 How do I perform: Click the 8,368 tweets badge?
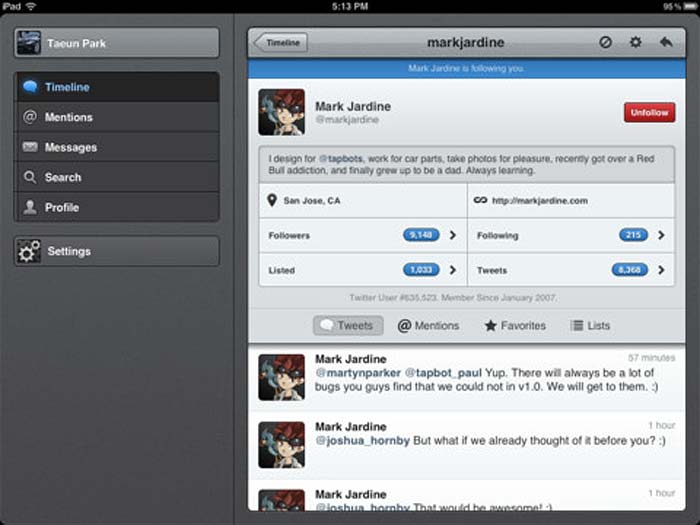pyautogui.click(x=629, y=270)
